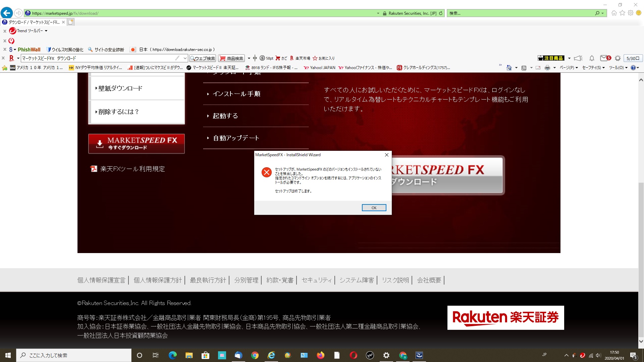Open Google Chrome from the taskbar
Image resolution: width=644 pixels, height=362 pixels.
[x=255, y=355]
